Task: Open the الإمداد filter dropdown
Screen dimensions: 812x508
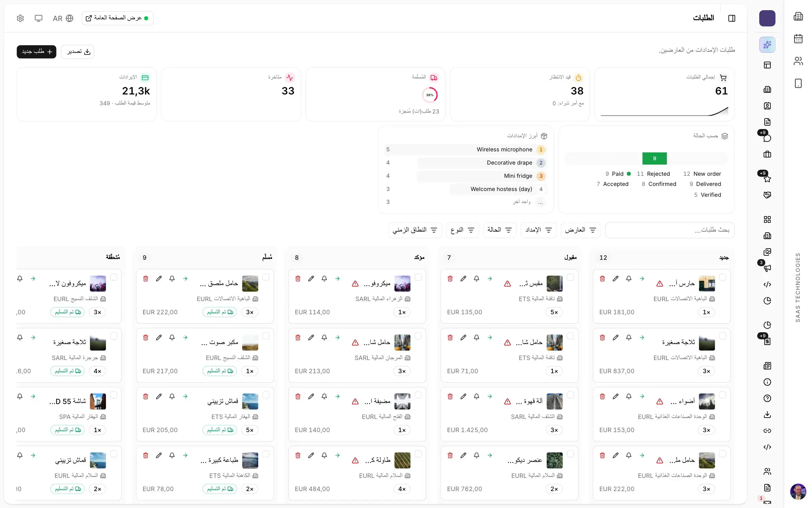Action: pyautogui.click(x=539, y=230)
